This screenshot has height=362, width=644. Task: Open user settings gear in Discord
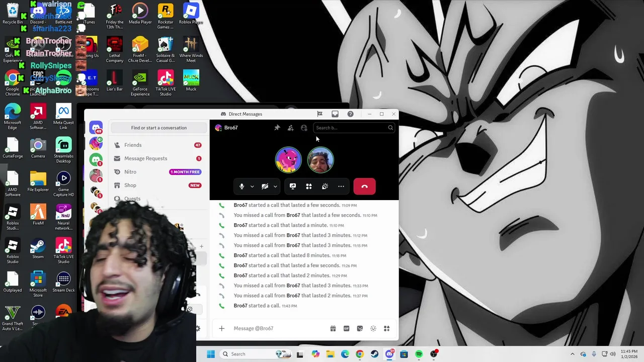198,328
